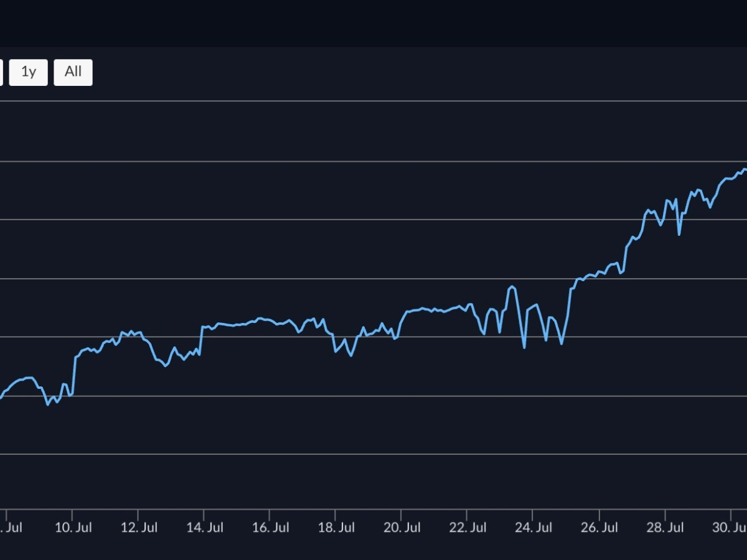Screen dimensions: 747x560
Task: Click the sharp spike near 23 July
Action: pos(512,286)
